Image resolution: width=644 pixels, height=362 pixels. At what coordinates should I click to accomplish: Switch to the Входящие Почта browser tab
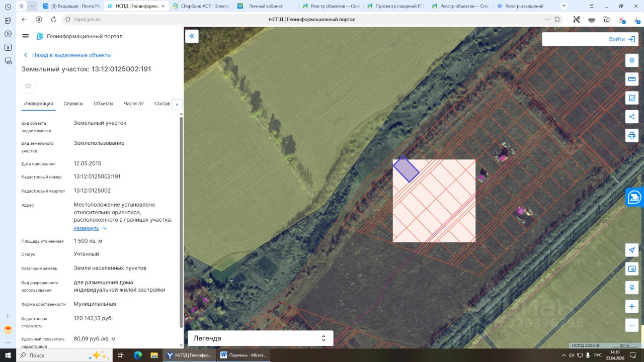[71, 6]
